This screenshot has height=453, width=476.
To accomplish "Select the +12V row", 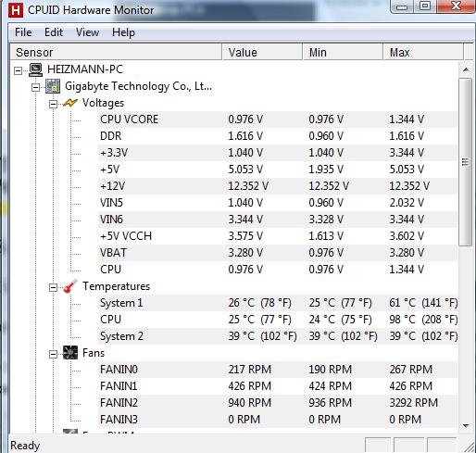I will [x=278, y=186].
